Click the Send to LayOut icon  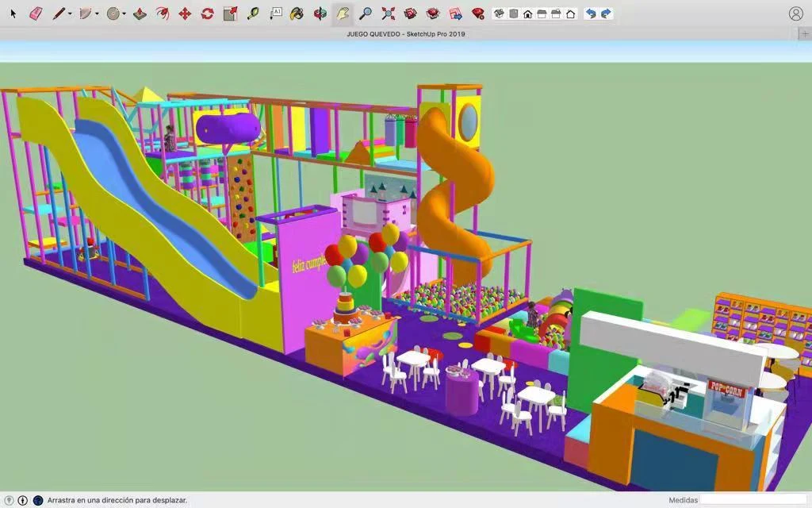click(456, 14)
